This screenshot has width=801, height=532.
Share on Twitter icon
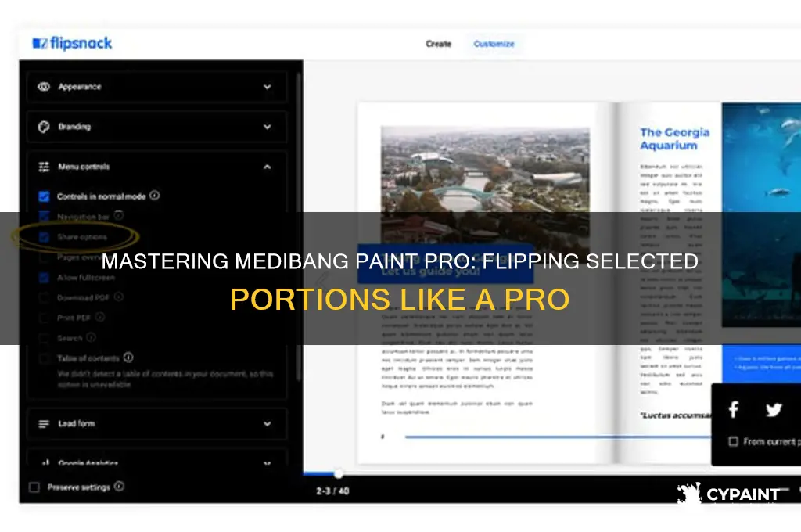tap(774, 409)
